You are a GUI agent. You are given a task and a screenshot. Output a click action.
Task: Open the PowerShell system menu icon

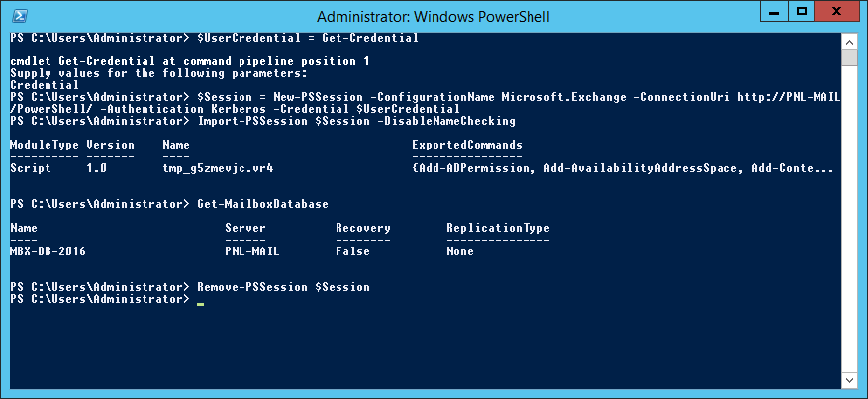(20, 16)
